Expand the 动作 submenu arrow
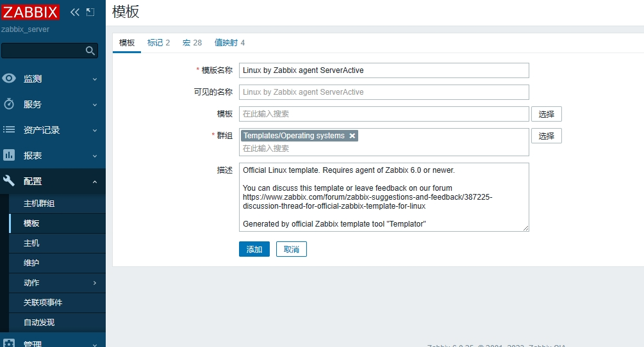644x347 pixels. (95, 283)
